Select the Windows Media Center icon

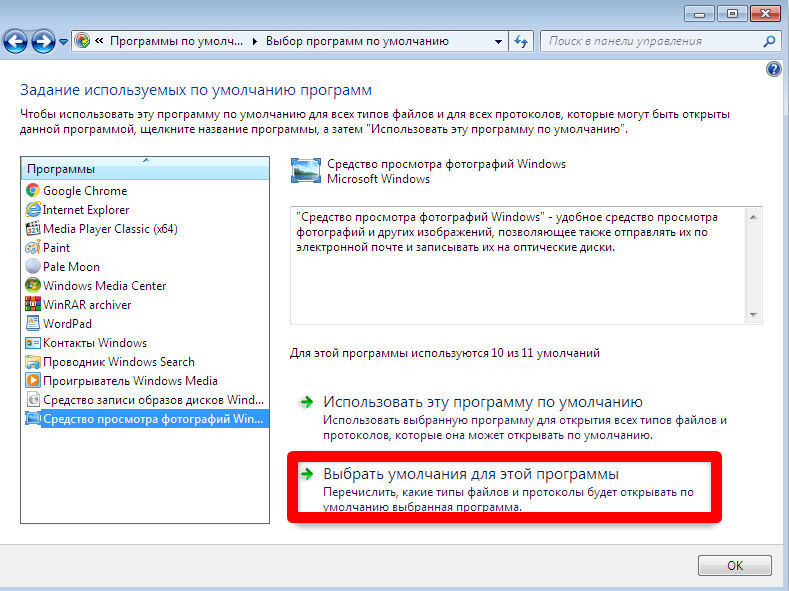point(33,286)
